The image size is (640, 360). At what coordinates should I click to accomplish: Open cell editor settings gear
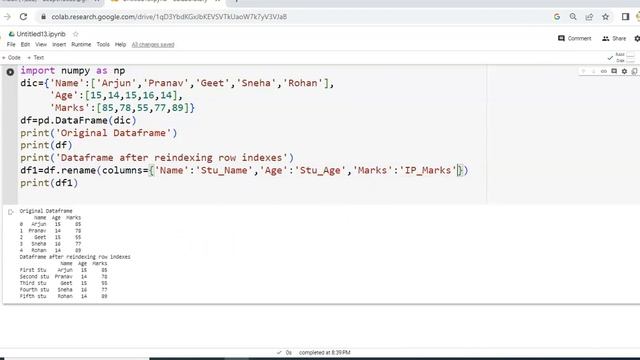[x=624, y=71]
